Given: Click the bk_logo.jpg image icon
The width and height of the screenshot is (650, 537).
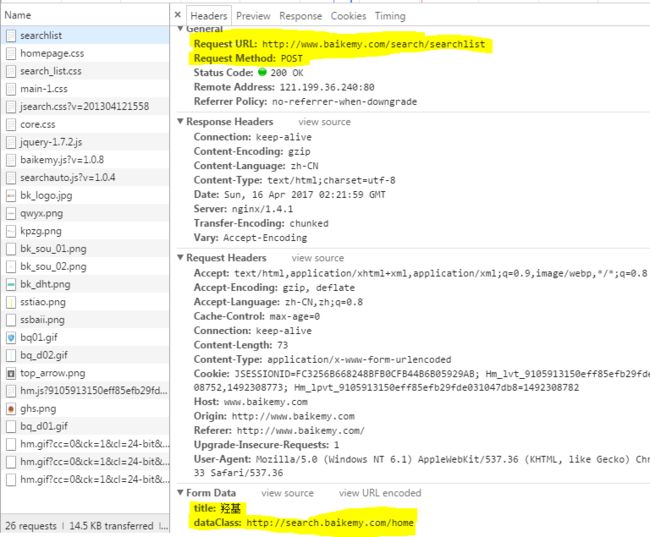Looking at the screenshot, I should pos(11,196).
